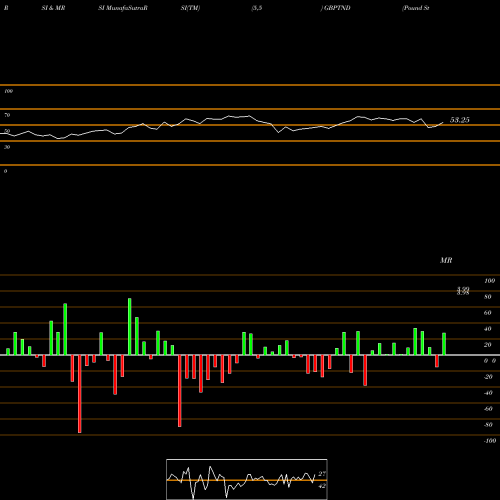The image size is (500, 500).
Task: Click the '(Pound St' title text
Action: [415, 8]
